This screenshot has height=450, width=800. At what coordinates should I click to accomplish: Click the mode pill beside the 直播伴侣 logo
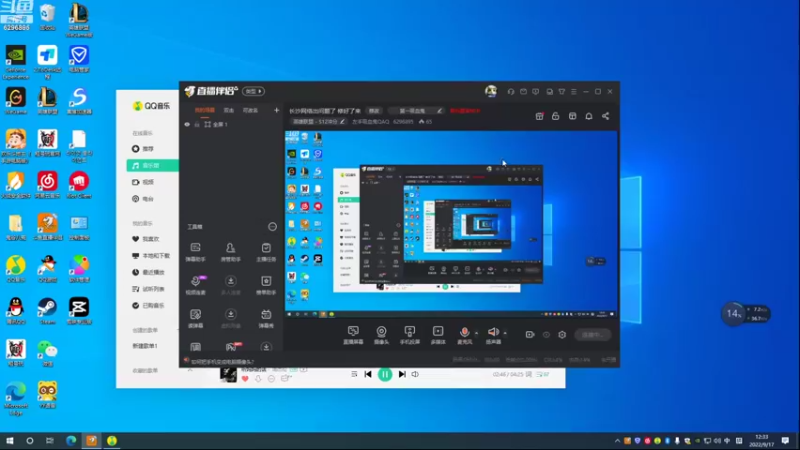[254, 91]
